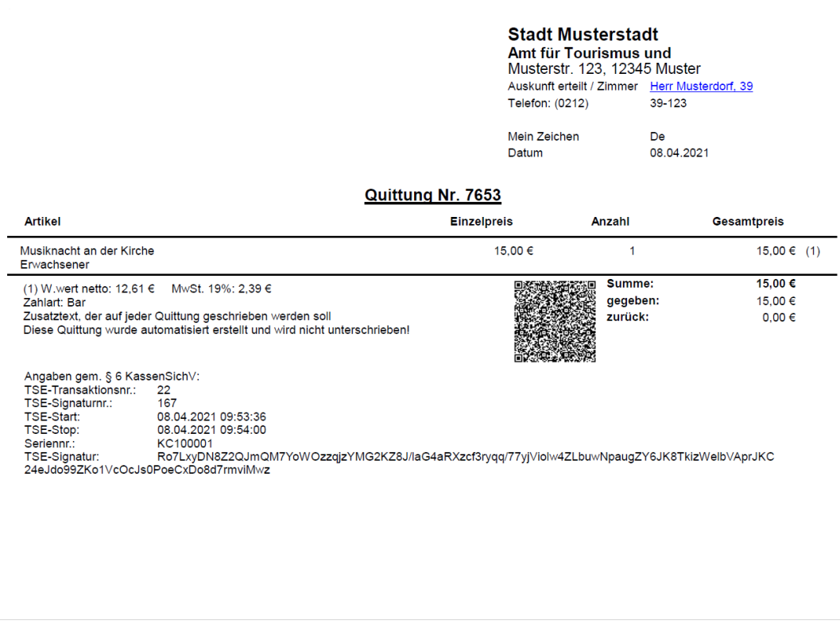840x639 pixels.
Task: Click the Zahlart: Bar text
Action: click(x=55, y=303)
